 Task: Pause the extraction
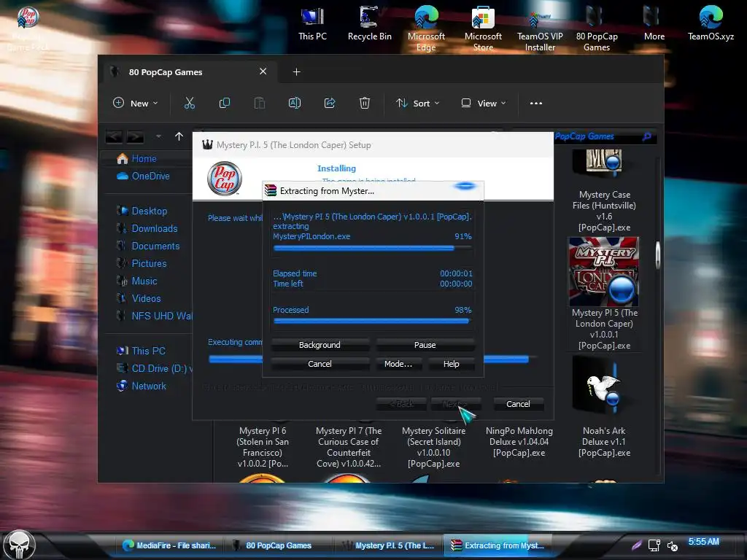425,345
